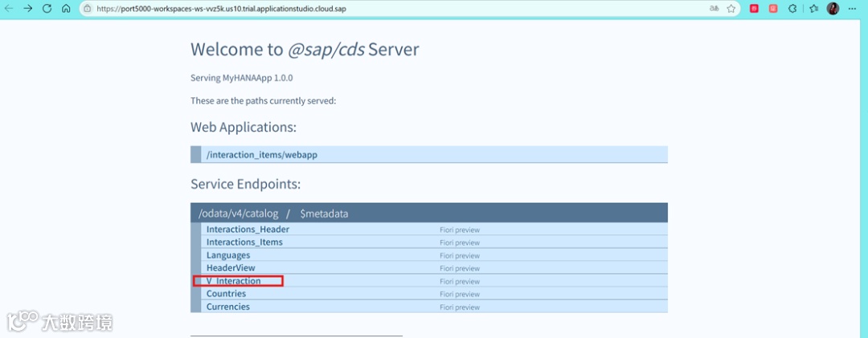Open Fiori preview for Currencies

point(460,307)
